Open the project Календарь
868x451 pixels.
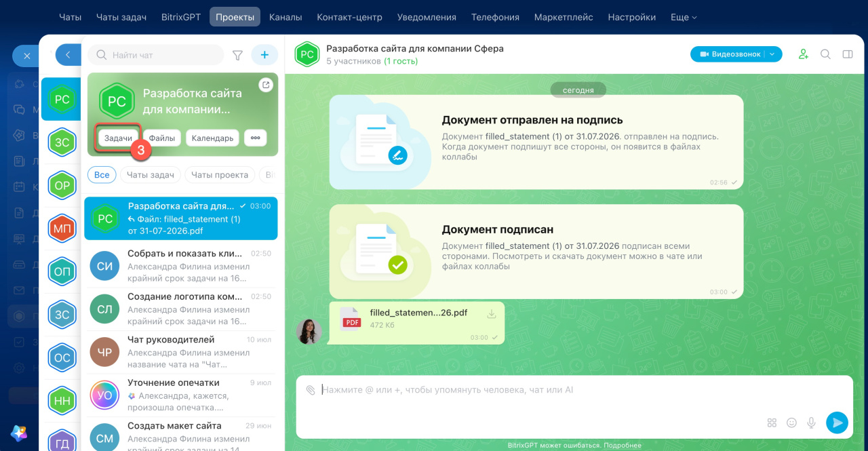click(212, 138)
